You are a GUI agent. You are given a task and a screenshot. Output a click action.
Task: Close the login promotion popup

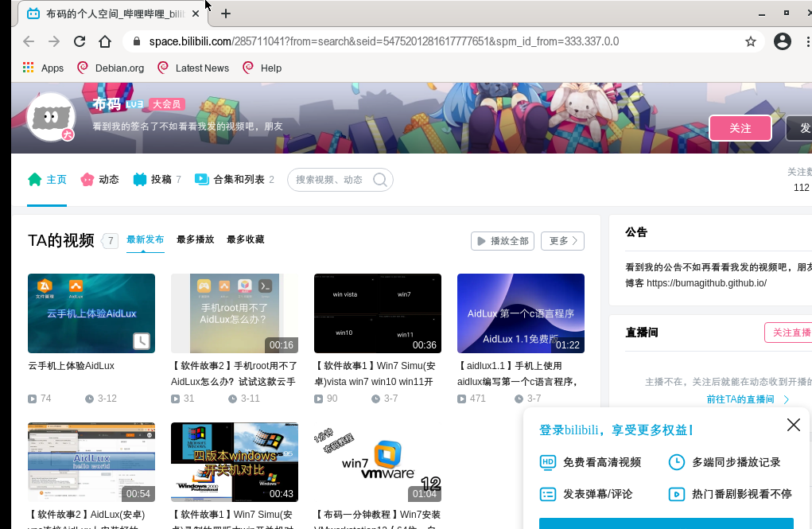click(x=794, y=425)
